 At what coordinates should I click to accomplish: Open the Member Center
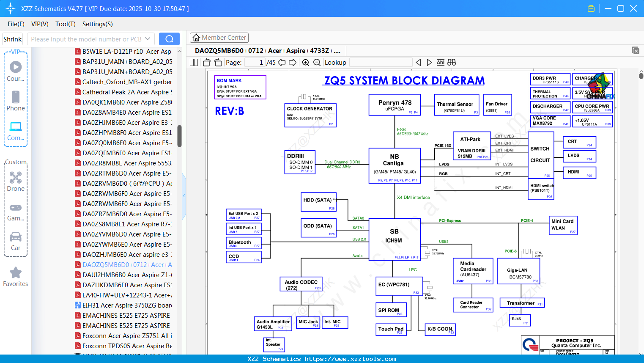(x=219, y=38)
